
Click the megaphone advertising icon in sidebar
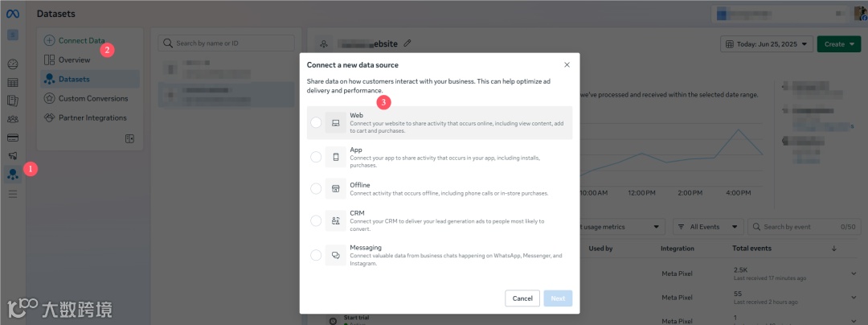[x=13, y=155]
